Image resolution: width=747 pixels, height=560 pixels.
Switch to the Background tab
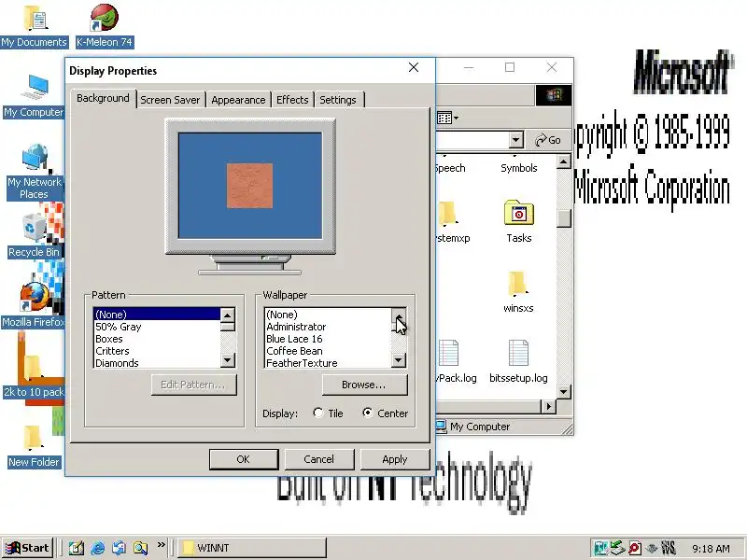click(x=103, y=99)
